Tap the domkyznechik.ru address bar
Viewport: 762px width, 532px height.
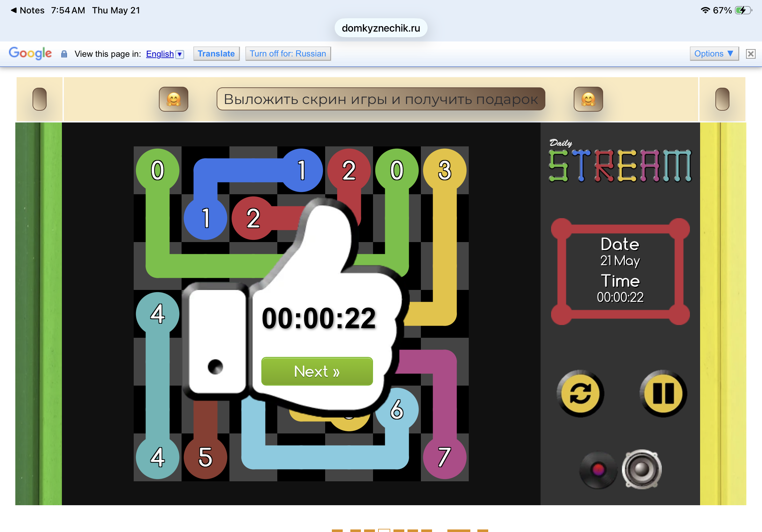pos(381,28)
